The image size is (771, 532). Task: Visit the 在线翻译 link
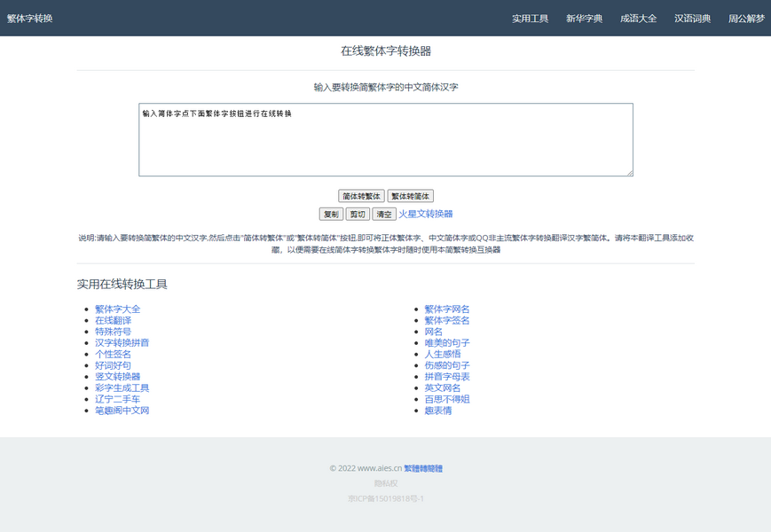(113, 320)
